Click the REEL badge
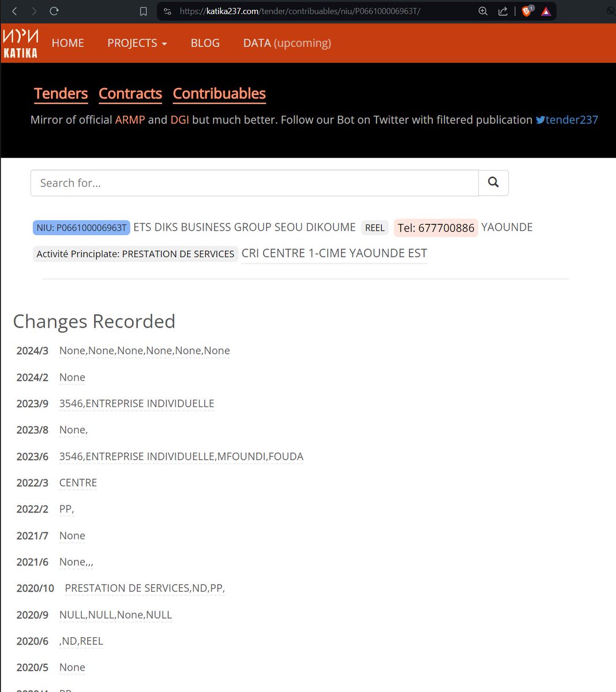Viewport: 616px width, 692px height. (x=375, y=228)
